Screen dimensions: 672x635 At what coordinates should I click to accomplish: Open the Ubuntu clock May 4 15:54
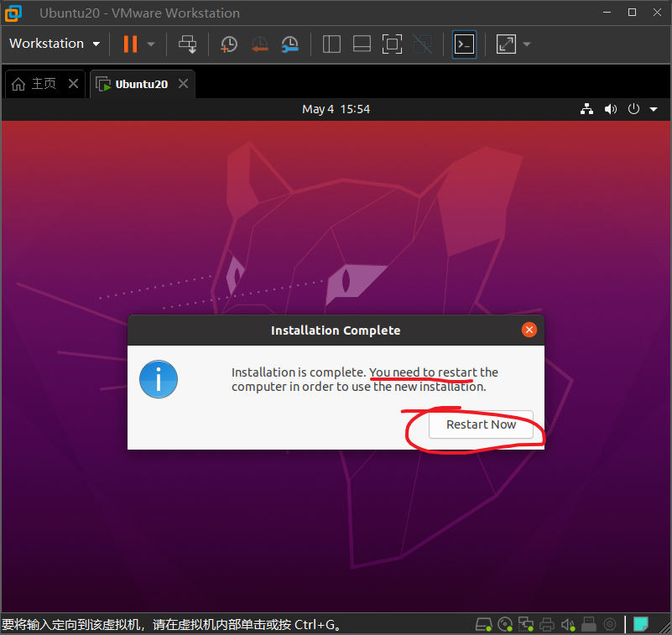[x=336, y=109]
